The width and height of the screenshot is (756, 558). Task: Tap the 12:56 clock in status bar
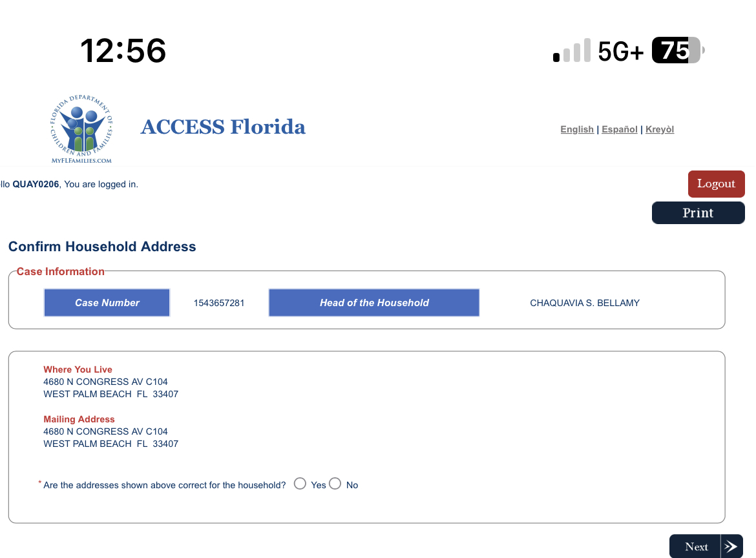click(x=123, y=50)
